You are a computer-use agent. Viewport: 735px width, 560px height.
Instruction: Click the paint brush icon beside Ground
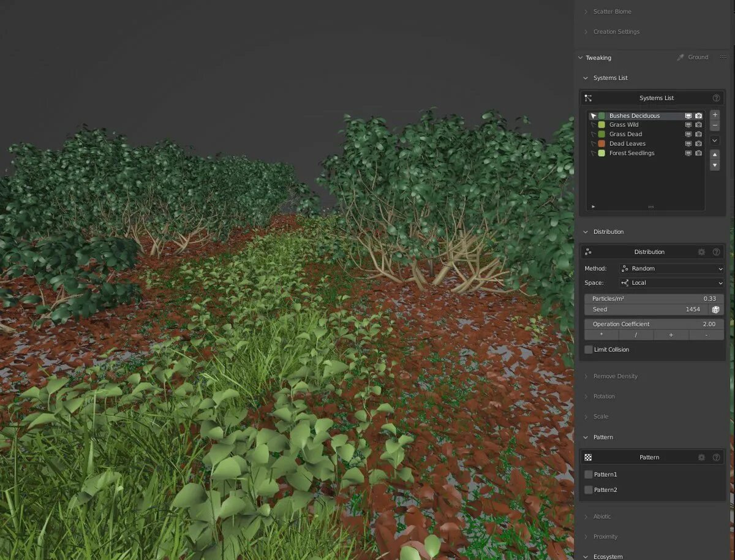(x=680, y=57)
